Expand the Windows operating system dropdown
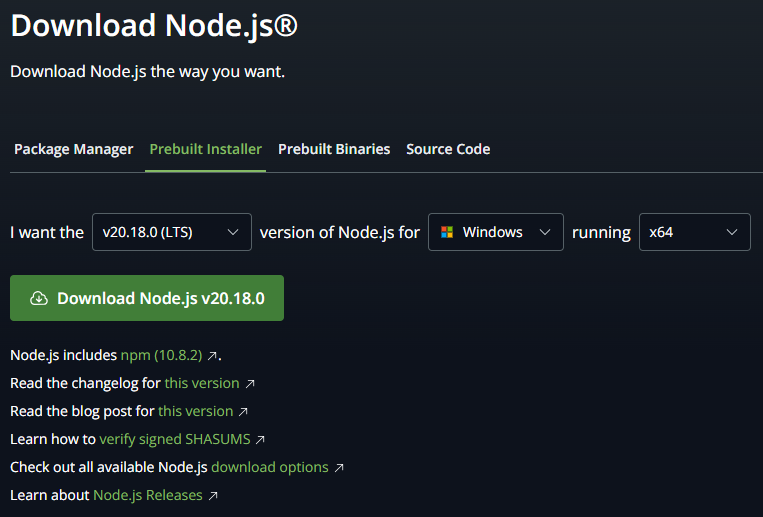763x517 pixels. coord(496,232)
